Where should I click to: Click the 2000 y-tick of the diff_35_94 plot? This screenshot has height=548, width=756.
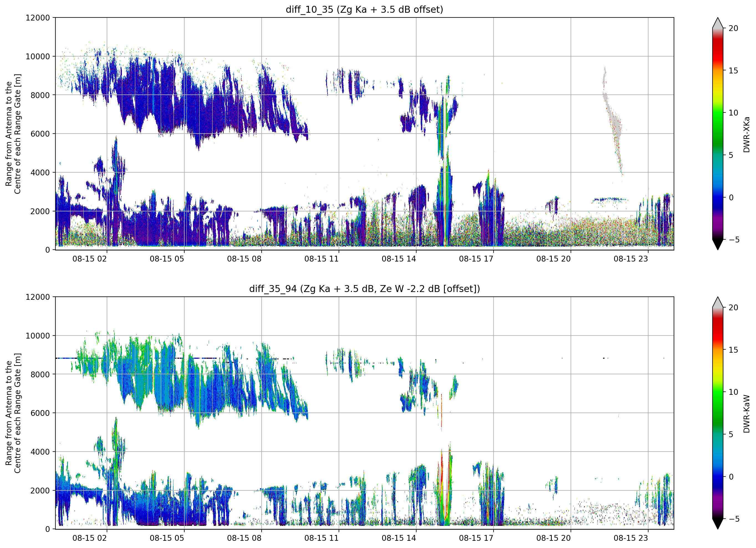40,490
